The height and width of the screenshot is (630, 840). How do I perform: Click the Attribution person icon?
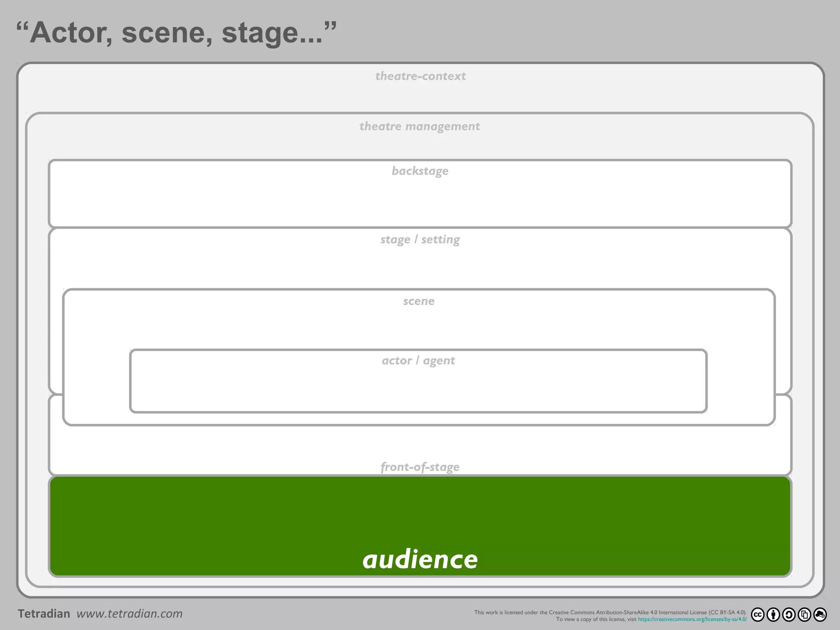click(x=773, y=614)
